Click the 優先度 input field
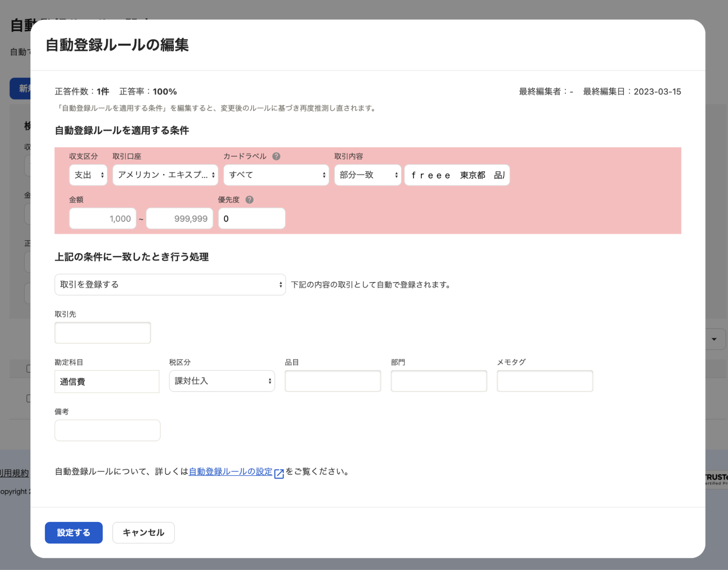 pos(252,218)
